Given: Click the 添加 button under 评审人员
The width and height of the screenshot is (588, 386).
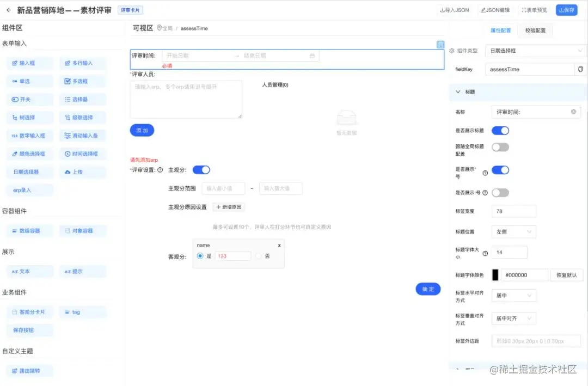Looking at the screenshot, I should click(x=142, y=130).
